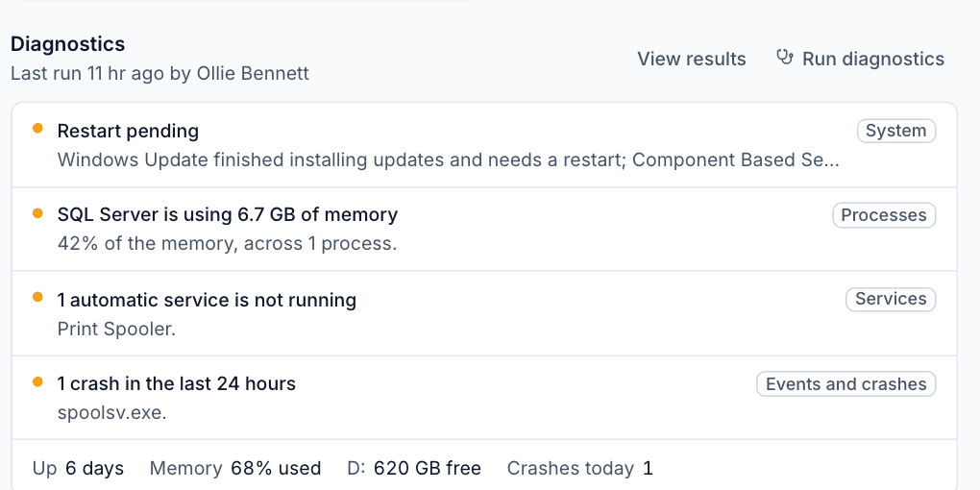980x490 pixels.
Task: Open the Restart pending finding
Action: (x=484, y=145)
